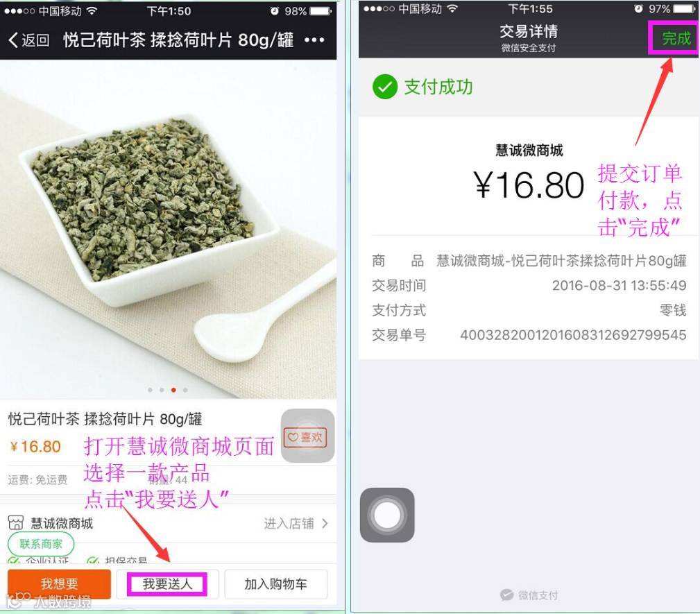Tap the lotus leaf tea product photo

(x=169, y=229)
